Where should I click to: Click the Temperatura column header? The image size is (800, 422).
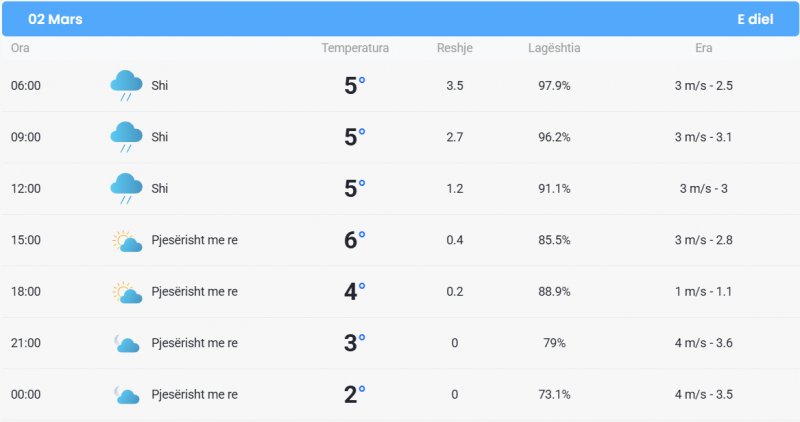pyautogui.click(x=355, y=48)
